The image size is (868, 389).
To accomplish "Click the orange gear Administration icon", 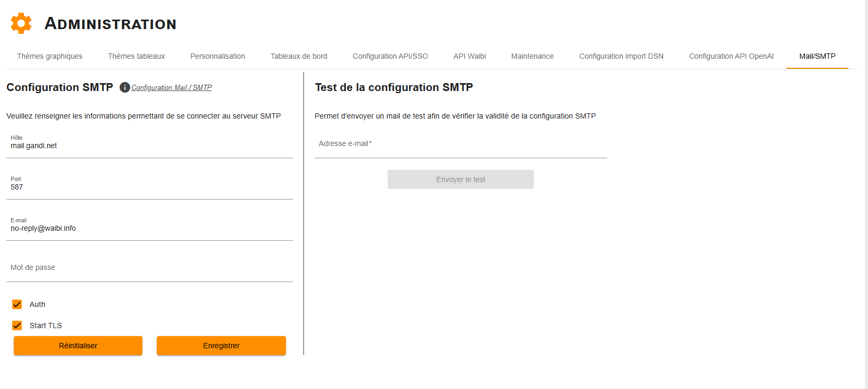I will coord(21,23).
